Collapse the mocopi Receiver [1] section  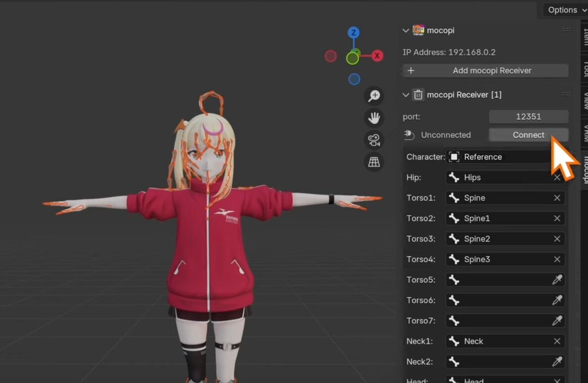click(x=406, y=95)
